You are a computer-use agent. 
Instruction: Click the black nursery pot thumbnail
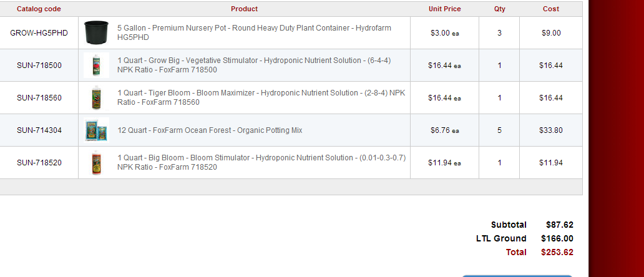point(96,32)
